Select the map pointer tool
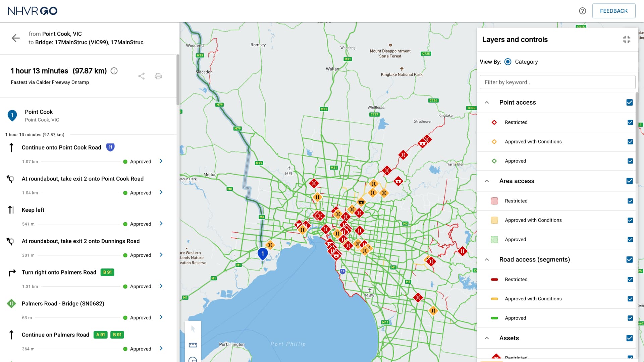The width and height of the screenshot is (644, 362). tap(193, 329)
